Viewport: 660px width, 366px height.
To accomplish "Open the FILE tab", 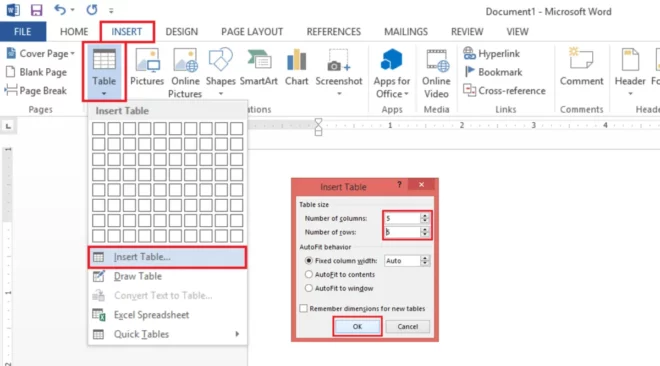I will coord(23,32).
